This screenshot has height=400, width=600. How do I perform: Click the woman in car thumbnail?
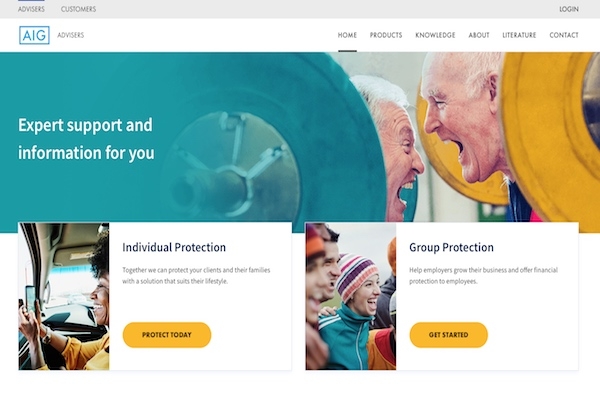[x=64, y=296]
